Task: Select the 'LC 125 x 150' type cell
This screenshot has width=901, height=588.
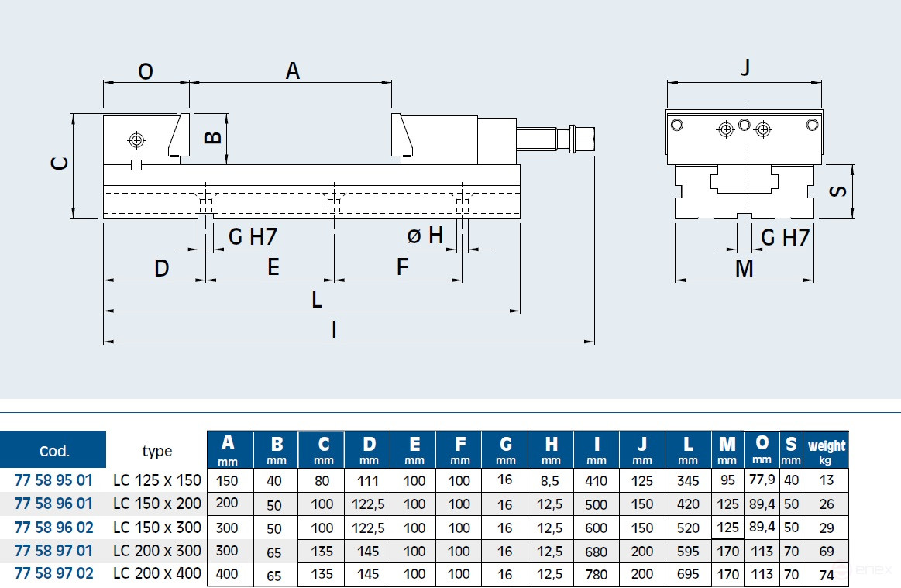Action: (156, 480)
